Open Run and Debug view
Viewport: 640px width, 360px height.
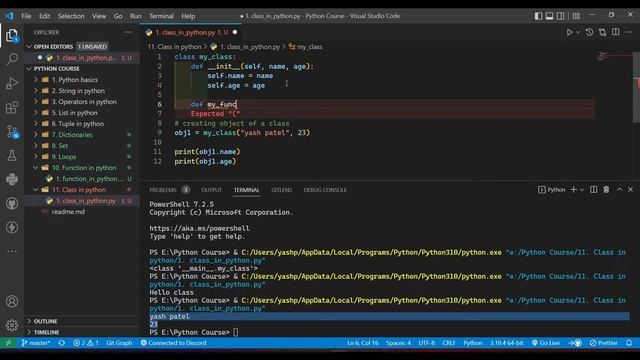(x=12, y=83)
